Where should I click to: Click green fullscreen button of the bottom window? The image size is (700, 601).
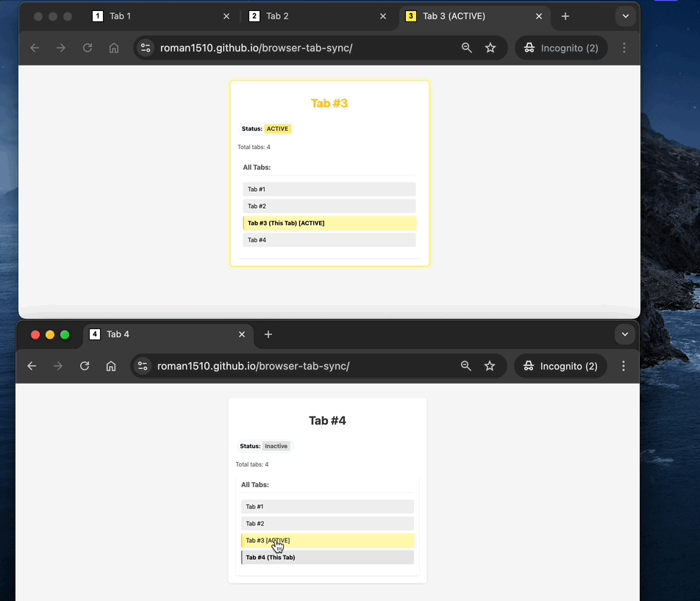pyautogui.click(x=65, y=334)
